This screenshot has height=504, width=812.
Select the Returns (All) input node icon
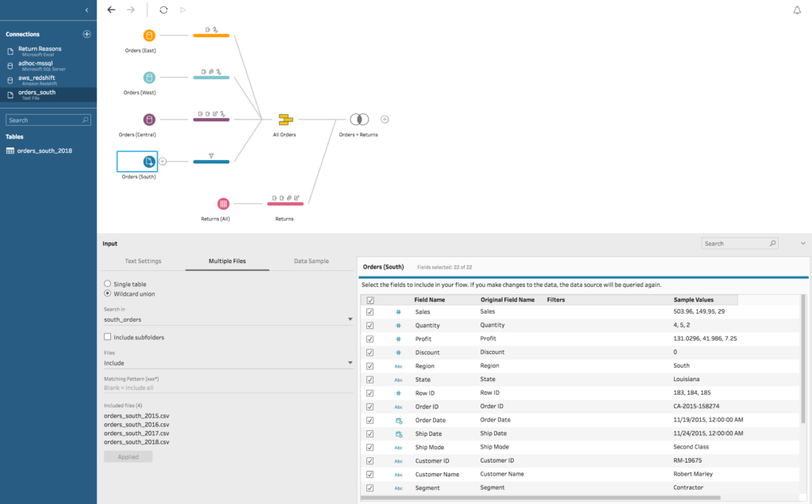(x=223, y=204)
